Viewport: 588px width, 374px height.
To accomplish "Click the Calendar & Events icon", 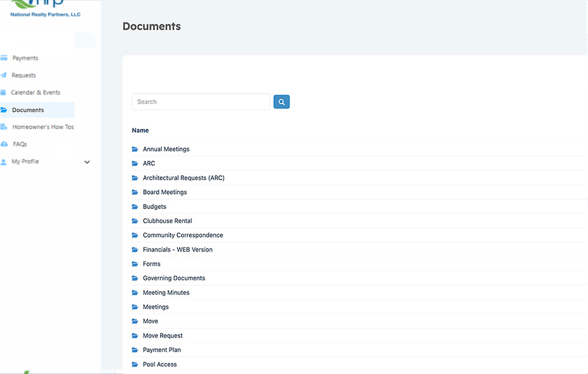I will coord(5,92).
